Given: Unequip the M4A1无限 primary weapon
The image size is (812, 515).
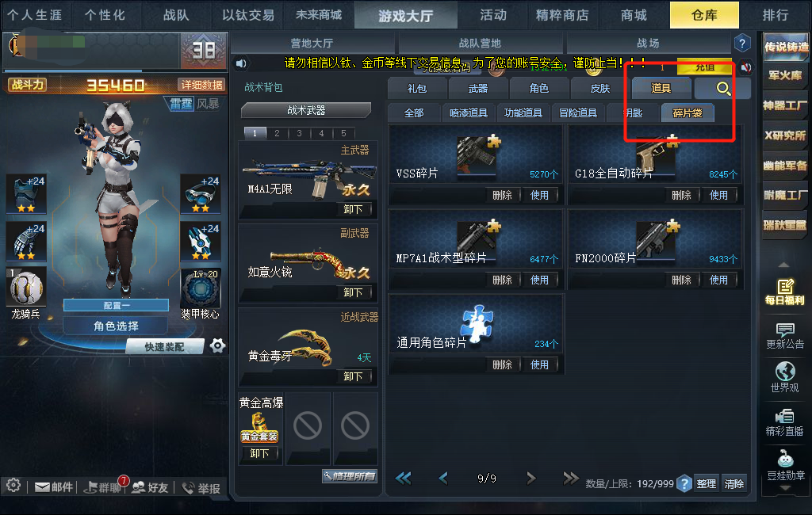Looking at the screenshot, I should tap(353, 209).
